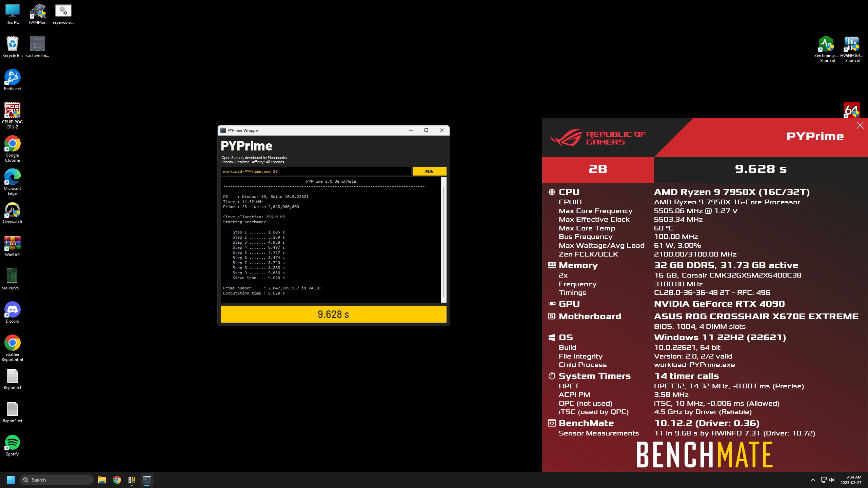Open ZenTimings shortcut on desktop

point(826,49)
